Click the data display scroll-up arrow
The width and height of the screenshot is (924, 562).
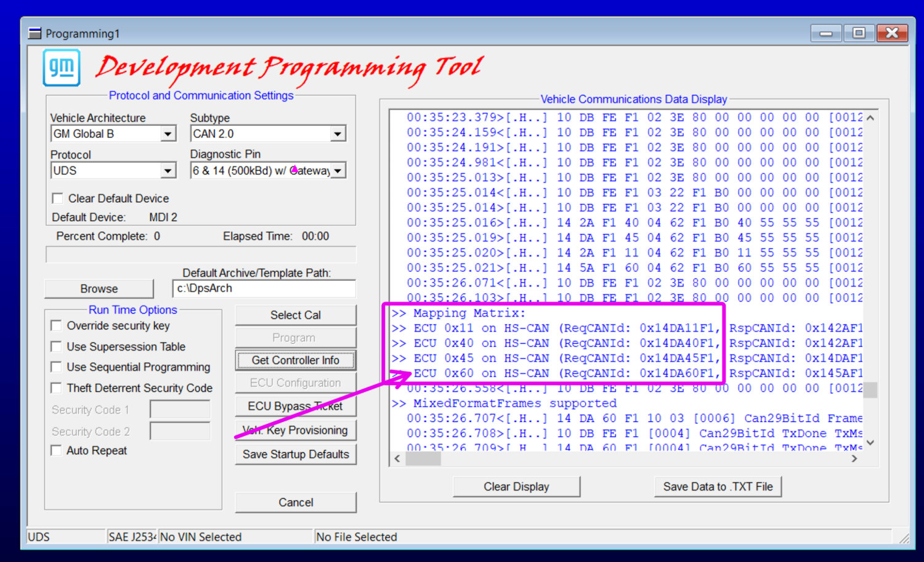point(870,118)
